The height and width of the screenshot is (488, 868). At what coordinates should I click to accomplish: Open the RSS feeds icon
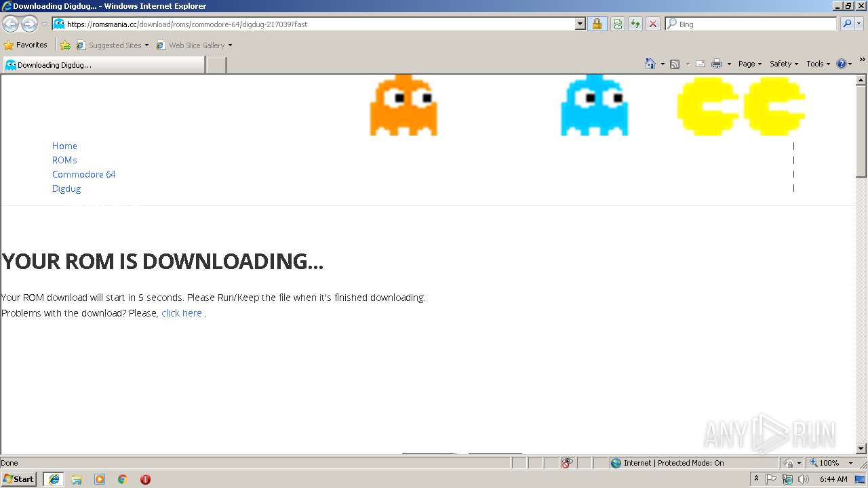[675, 64]
